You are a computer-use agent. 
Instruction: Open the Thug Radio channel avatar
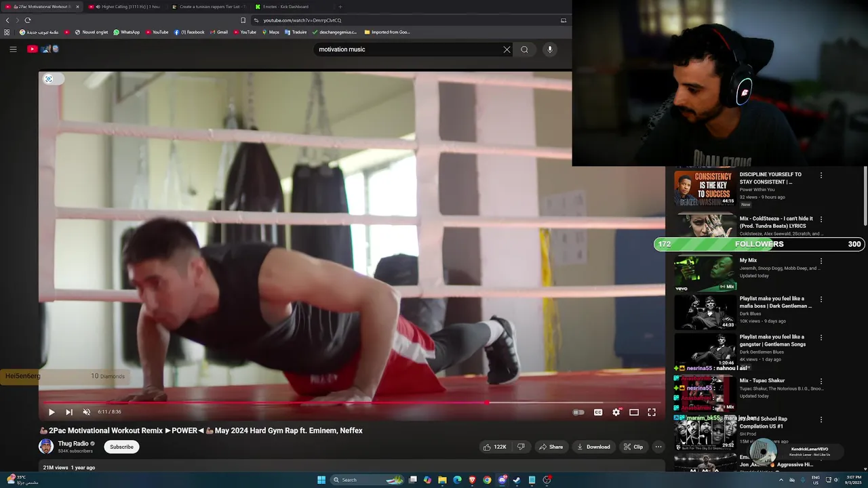pyautogui.click(x=46, y=447)
